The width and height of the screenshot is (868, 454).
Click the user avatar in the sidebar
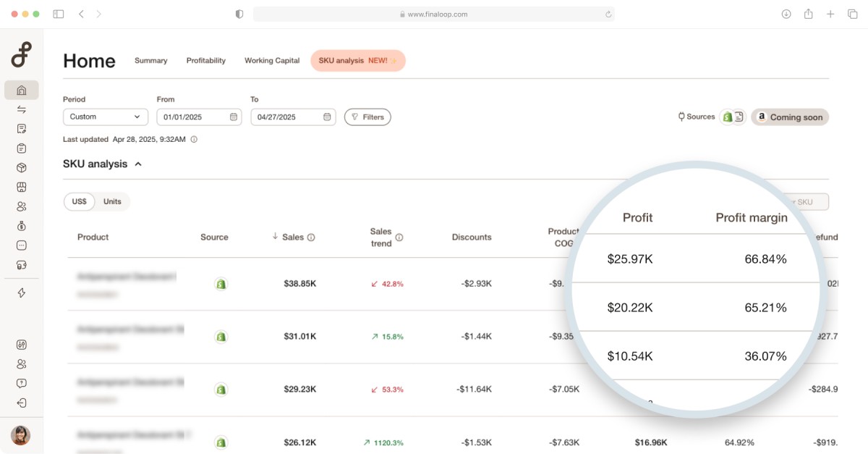pos(21,435)
